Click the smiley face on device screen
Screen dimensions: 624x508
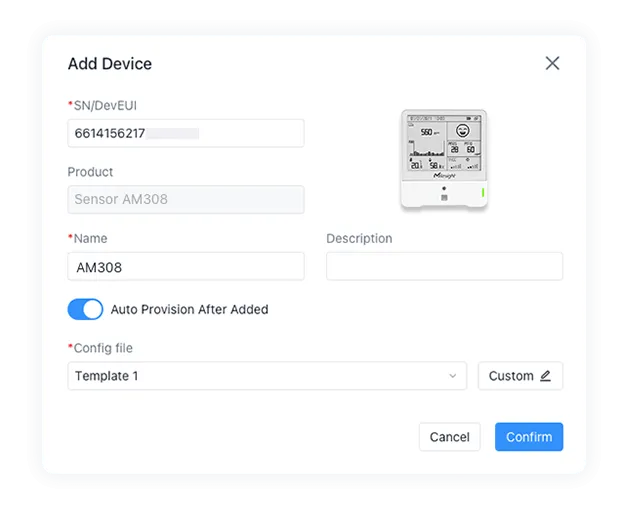click(x=462, y=131)
